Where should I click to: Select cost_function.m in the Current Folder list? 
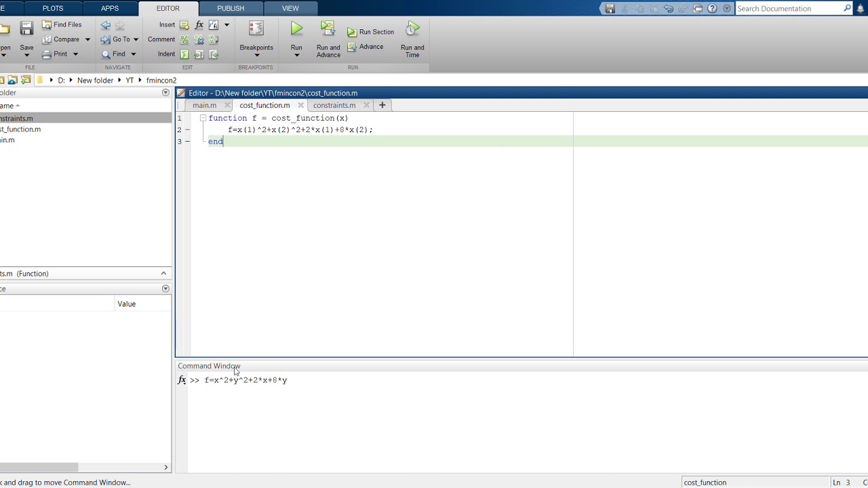[85, 129]
